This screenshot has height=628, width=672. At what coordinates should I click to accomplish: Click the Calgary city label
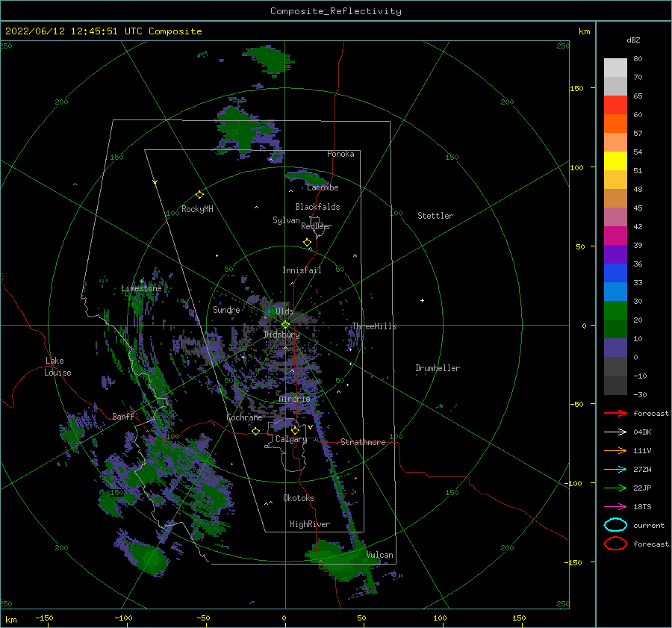291,439
